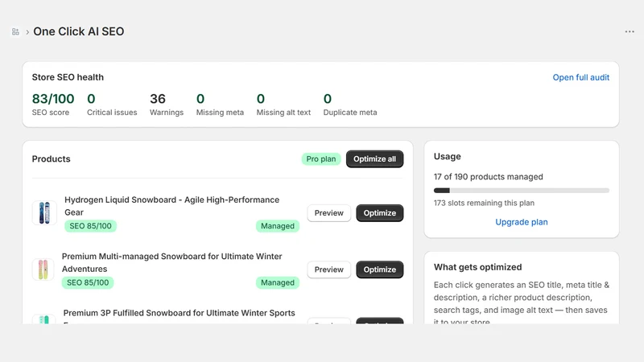Click the Usage card heading
This screenshot has height=362, width=644.
[448, 156]
